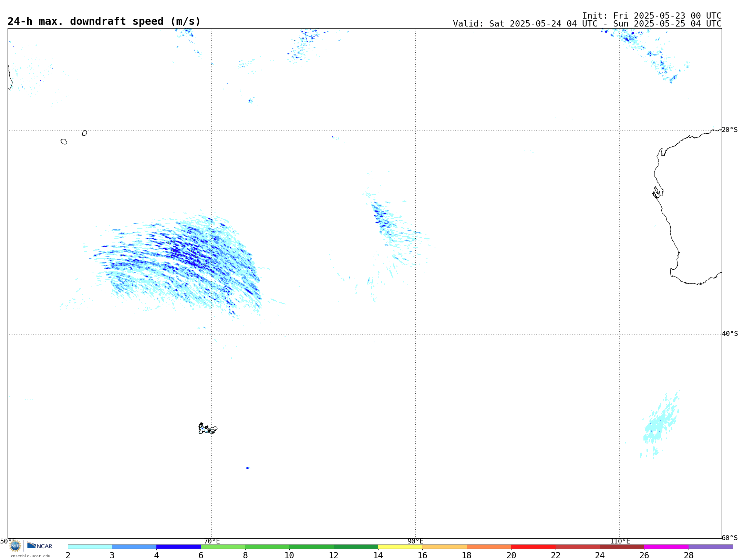Click the Réunion island outline

pyautogui.click(x=64, y=142)
